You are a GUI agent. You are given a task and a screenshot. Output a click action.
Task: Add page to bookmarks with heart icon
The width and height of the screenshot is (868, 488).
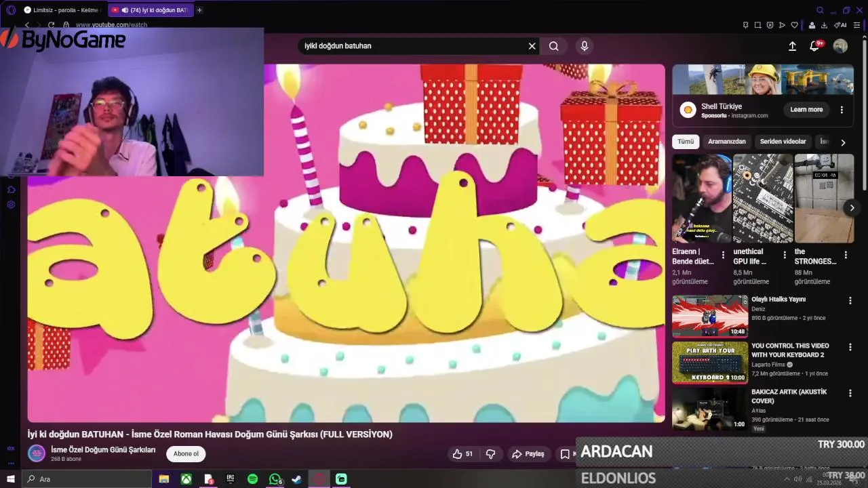point(795,25)
